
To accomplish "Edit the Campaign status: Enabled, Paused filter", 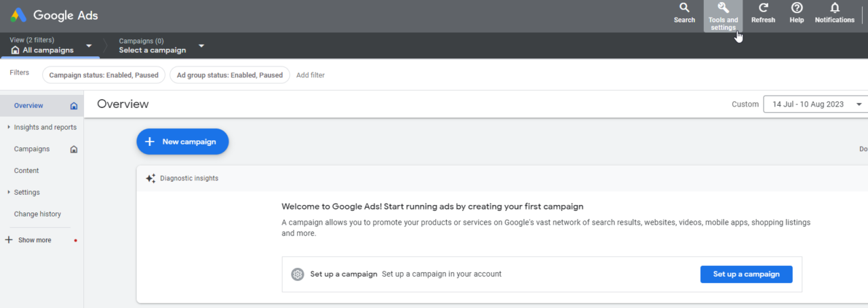I will tap(104, 75).
